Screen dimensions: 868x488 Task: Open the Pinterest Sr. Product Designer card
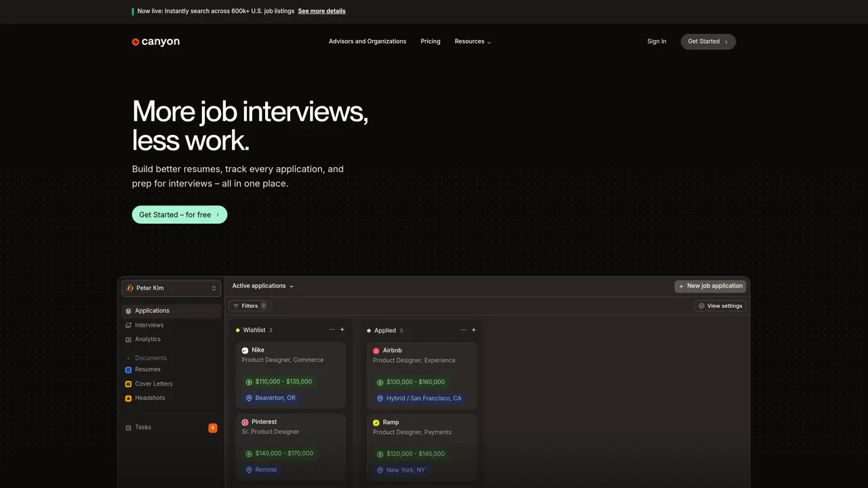(x=291, y=447)
